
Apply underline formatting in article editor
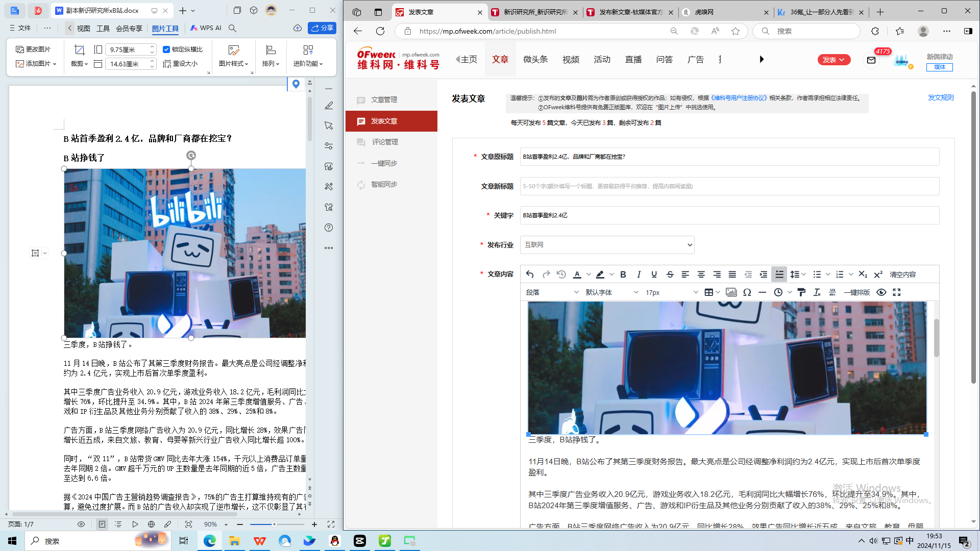654,274
